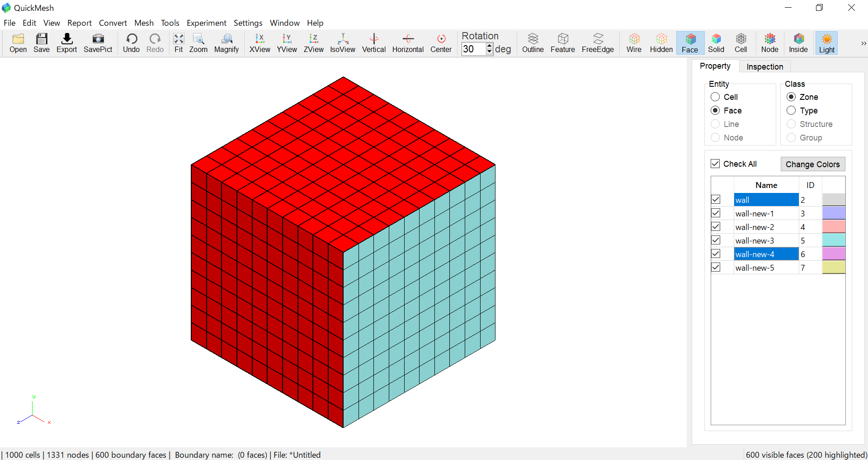Click the Rotation degrees input field
The height and width of the screenshot is (460, 868).
(x=473, y=49)
